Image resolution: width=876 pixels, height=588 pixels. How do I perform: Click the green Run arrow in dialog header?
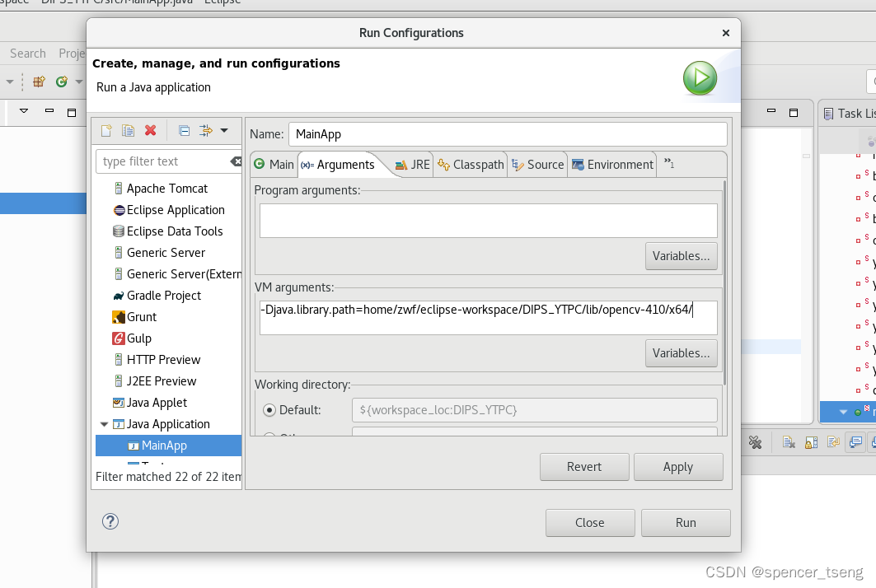pos(699,77)
